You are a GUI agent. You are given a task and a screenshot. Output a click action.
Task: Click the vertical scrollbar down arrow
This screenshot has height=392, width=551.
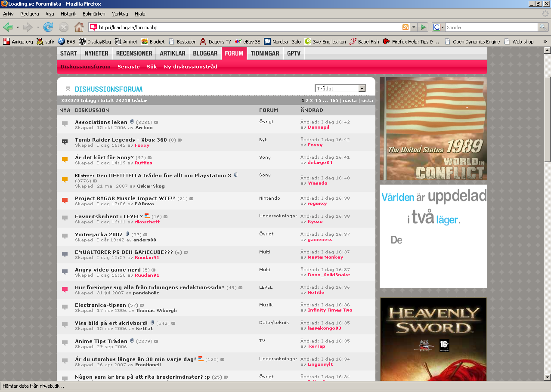[547, 377]
